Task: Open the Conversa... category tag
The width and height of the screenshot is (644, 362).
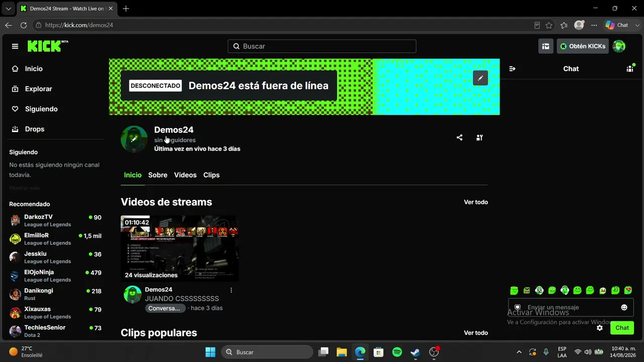Action: tap(166, 308)
